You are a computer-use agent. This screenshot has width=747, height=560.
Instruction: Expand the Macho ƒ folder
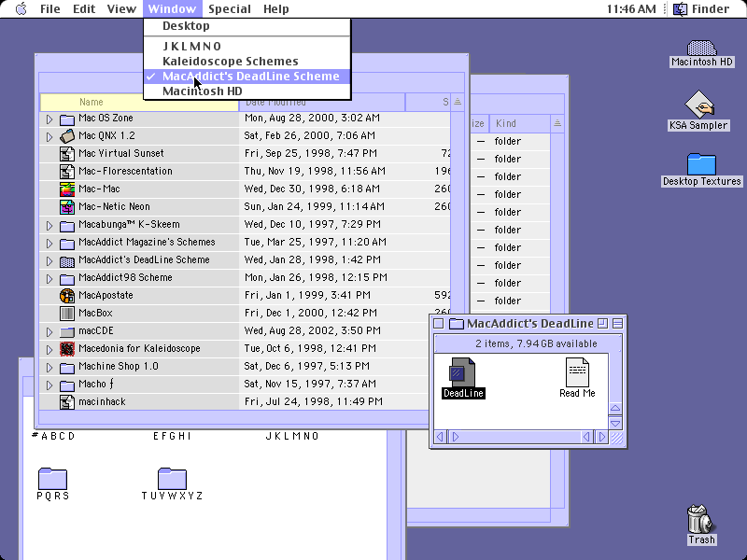[49, 385]
